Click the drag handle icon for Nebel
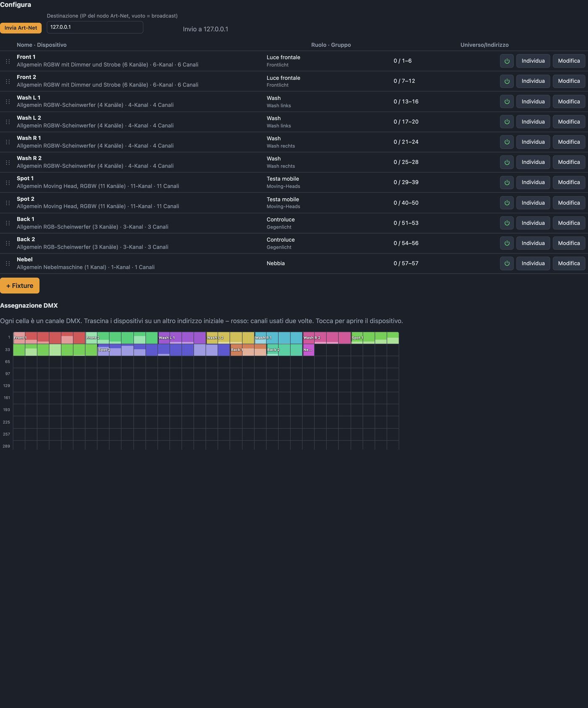Viewport: 588px width, 708px height. pos(8,263)
